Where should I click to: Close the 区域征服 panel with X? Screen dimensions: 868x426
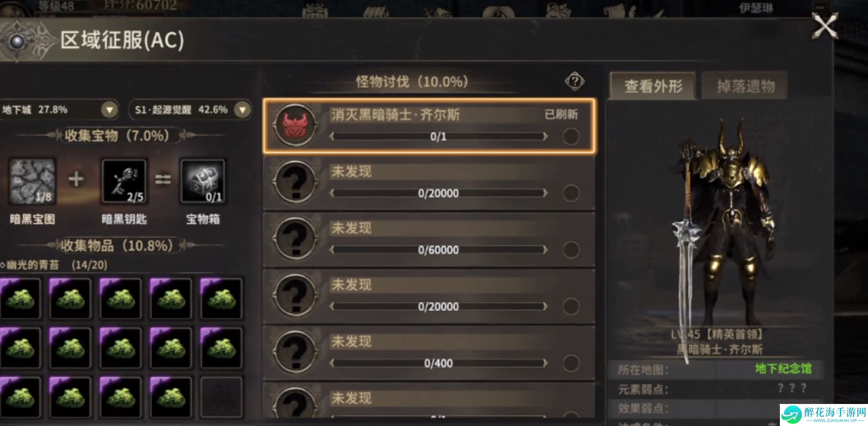point(825,26)
